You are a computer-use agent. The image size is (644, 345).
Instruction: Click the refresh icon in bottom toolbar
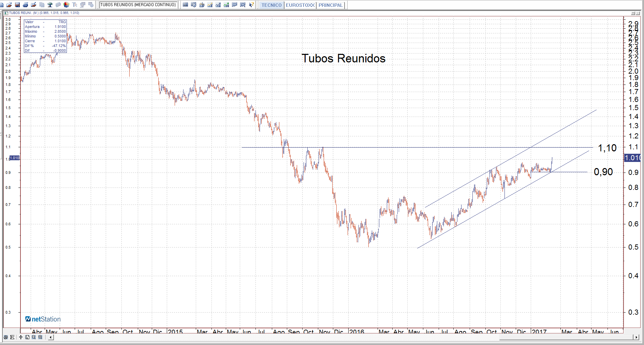click(6, 337)
